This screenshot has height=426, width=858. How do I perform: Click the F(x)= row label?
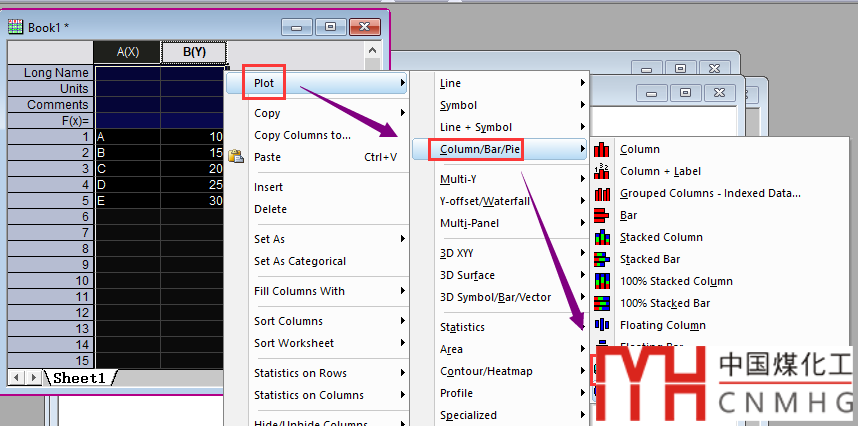[x=51, y=120]
